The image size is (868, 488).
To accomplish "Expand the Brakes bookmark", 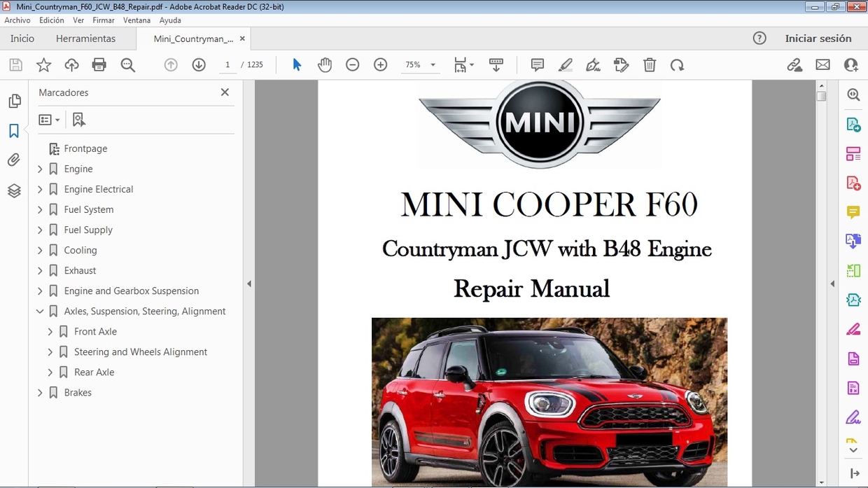I will [40, 392].
